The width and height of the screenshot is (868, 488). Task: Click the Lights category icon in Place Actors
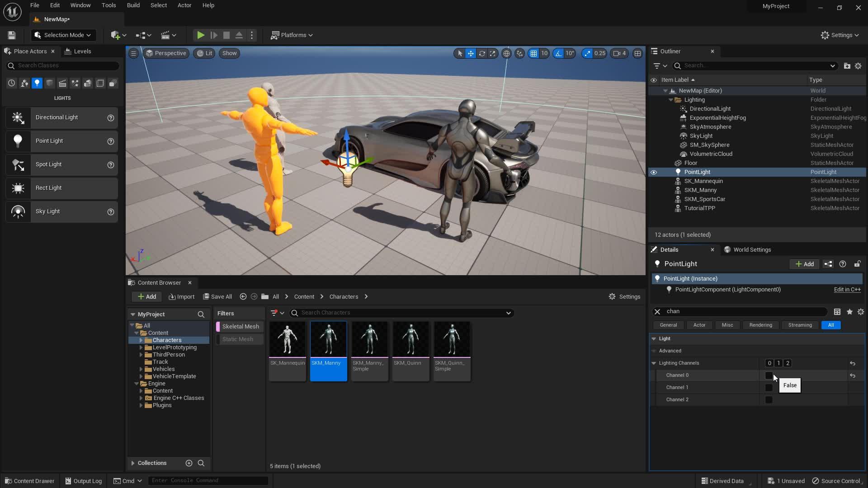coord(37,83)
